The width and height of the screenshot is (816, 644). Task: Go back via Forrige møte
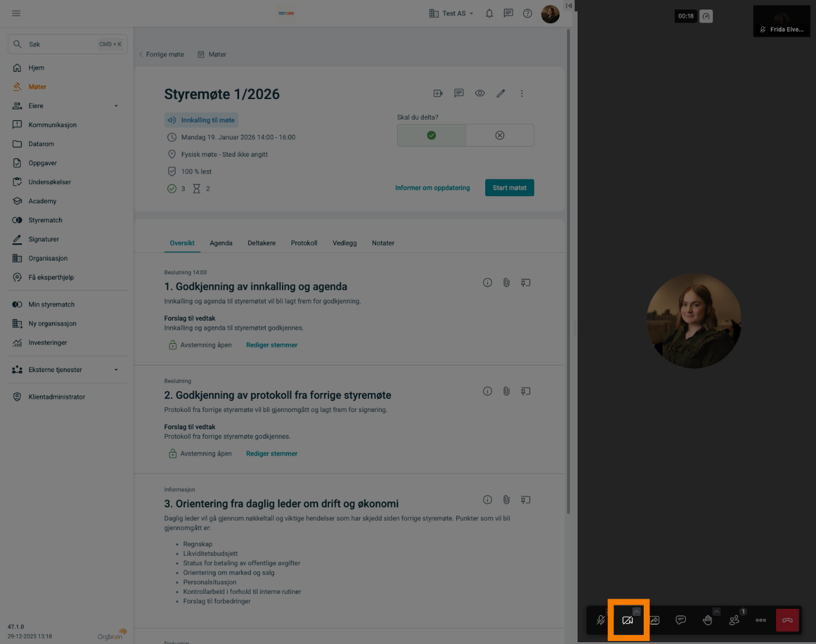(x=162, y=54)
